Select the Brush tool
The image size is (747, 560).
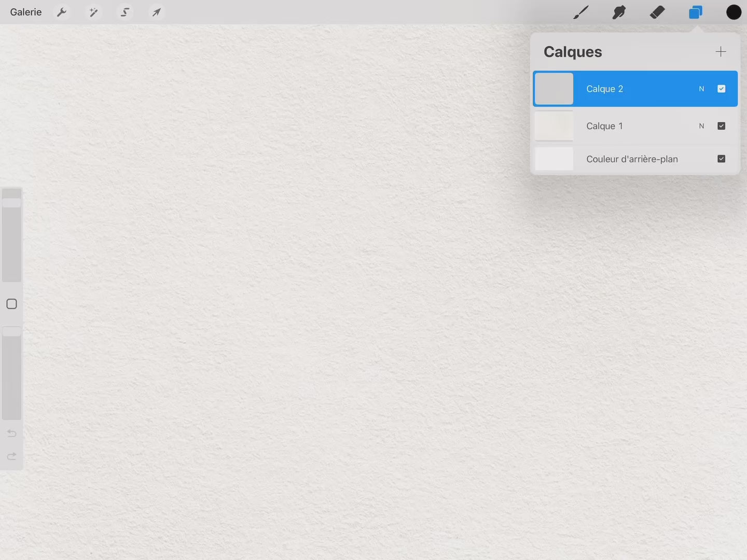tap(580, 12)
